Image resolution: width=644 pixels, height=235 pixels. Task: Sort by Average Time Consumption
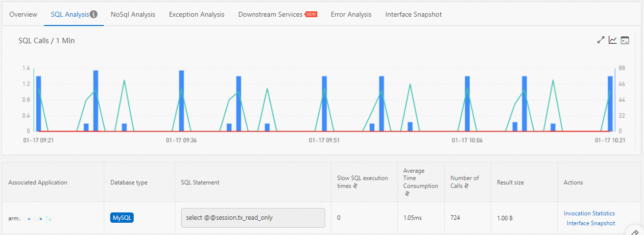coord(407,193)
